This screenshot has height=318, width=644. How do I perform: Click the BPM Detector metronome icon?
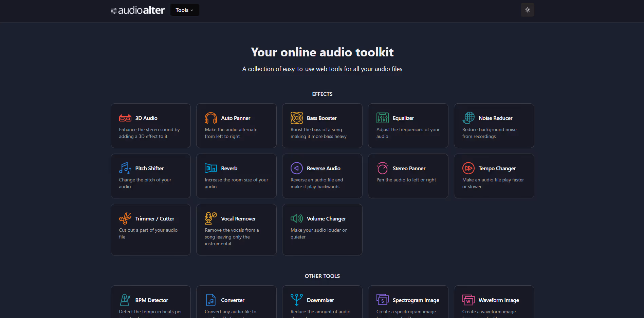coord(125,300)
